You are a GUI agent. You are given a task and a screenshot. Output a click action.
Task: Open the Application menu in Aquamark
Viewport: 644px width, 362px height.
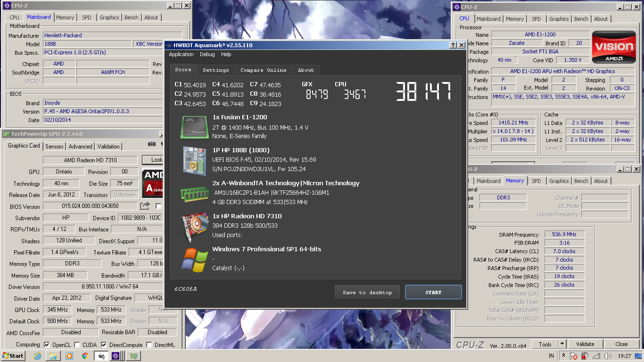(x=182, y=54)
